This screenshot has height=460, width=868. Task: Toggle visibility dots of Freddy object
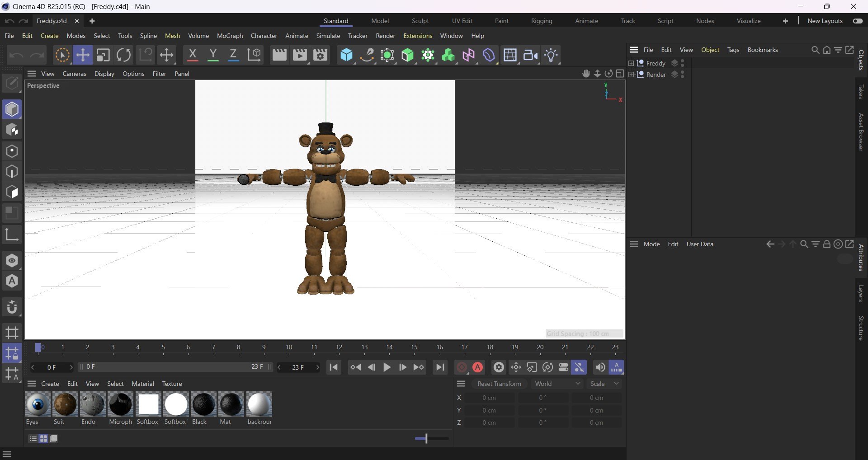pos(683,63)
